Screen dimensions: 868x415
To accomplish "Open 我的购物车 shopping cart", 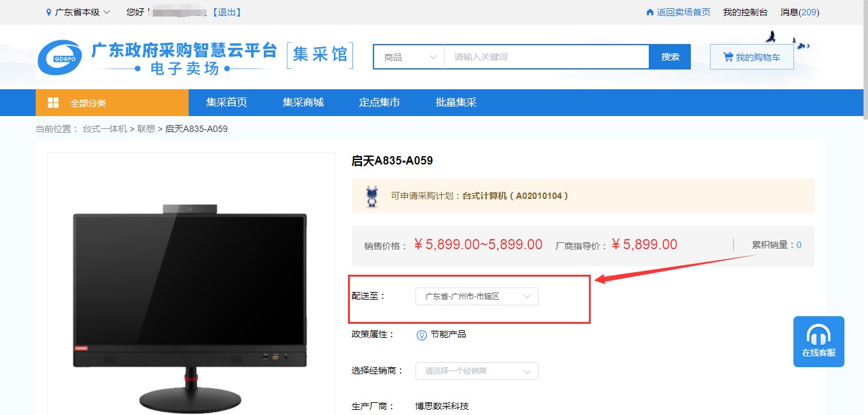I will (x=752, y=57).
